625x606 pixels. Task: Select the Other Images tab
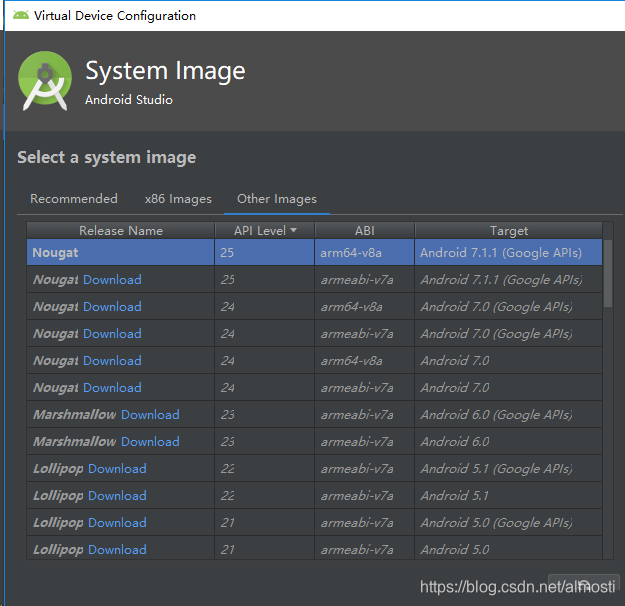(x=277, y=199)
